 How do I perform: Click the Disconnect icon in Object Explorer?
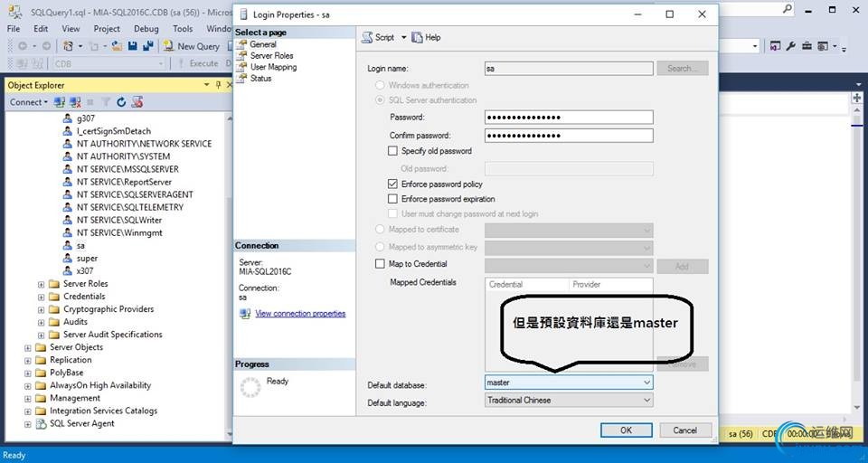[75, 102]
